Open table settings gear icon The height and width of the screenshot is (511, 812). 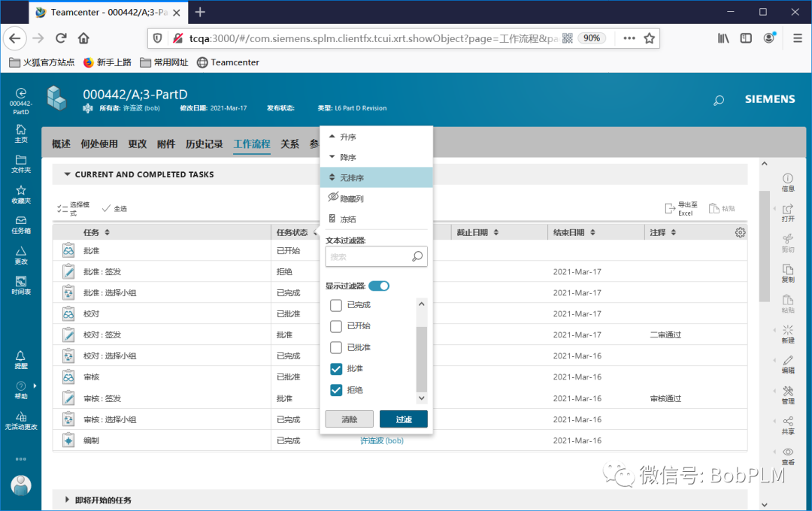point(740,232)
